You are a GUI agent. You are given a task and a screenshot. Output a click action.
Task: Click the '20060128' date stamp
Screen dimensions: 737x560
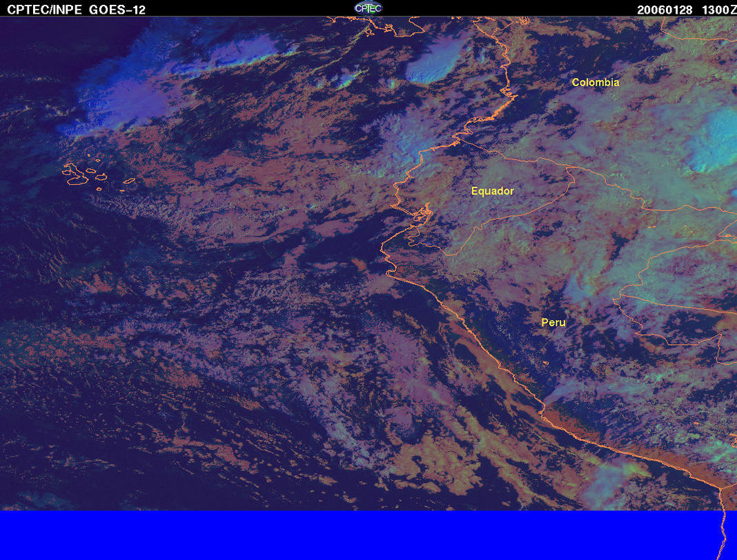coord(665,10)
